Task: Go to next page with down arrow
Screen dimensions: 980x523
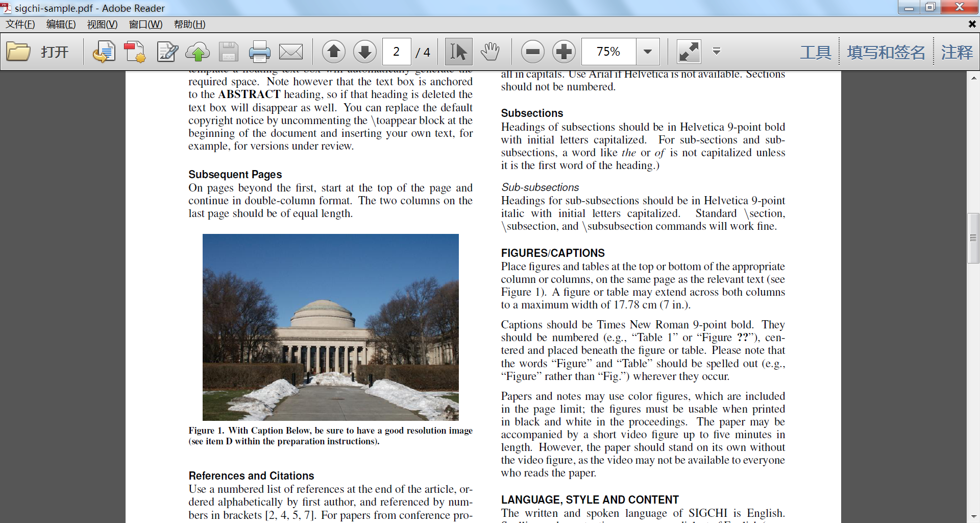Action: tap(364, 52)
